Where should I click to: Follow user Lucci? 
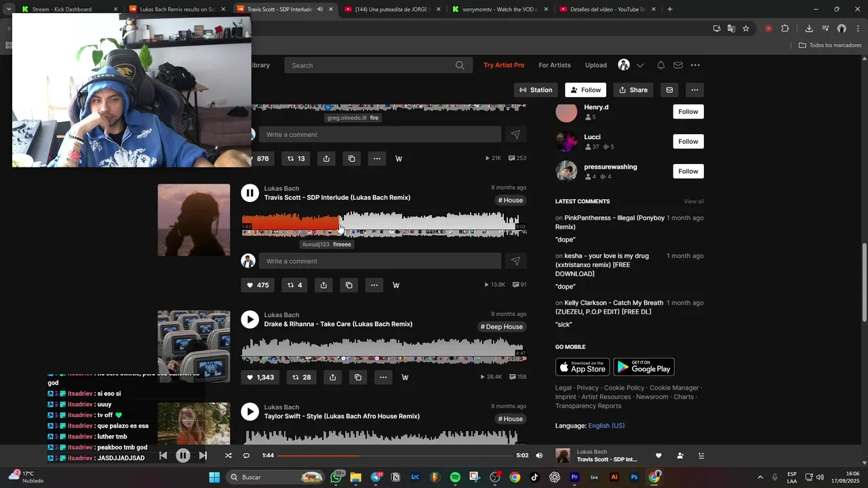coord(688,142)
